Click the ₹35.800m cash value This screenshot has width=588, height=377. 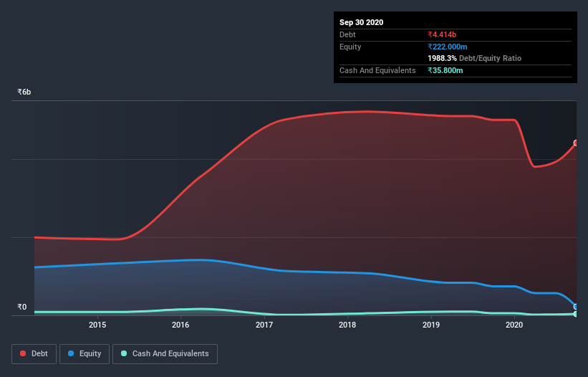coord(445,70)
